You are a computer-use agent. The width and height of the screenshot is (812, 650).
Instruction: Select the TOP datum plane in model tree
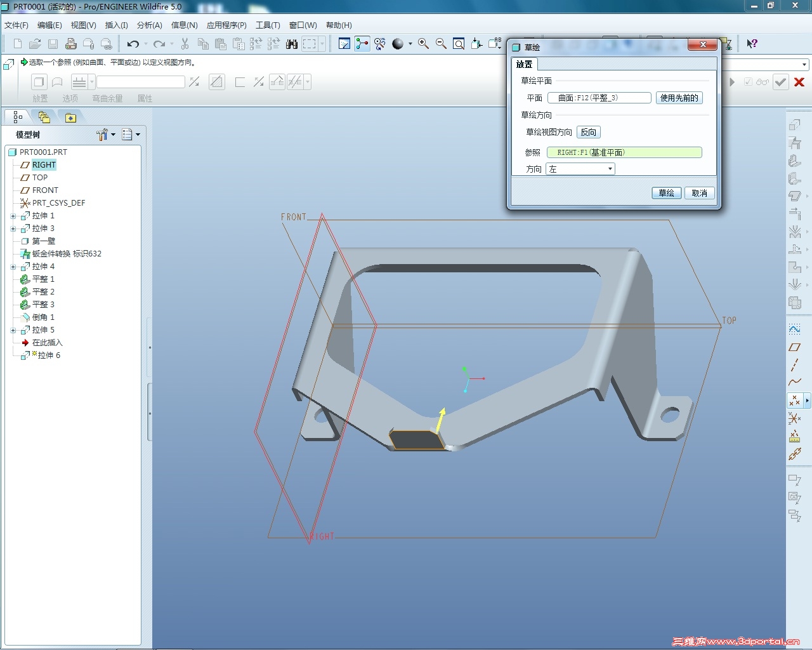coord(39,178)
